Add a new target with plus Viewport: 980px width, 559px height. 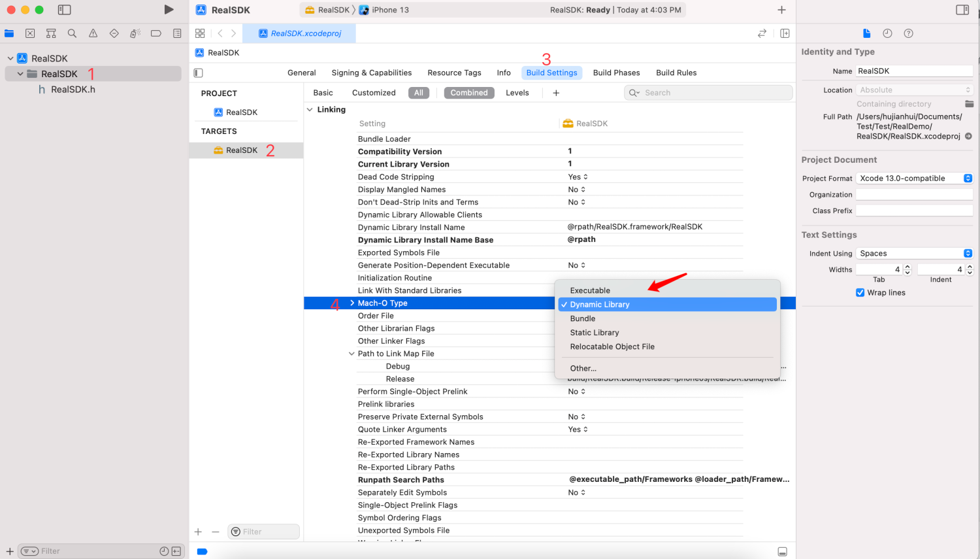[x=198, y=532]
